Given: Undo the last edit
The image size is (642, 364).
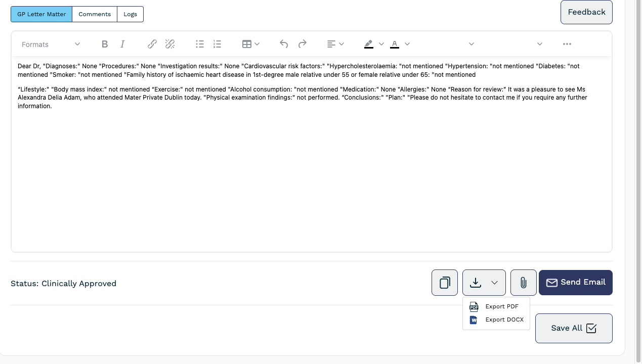Looking at the screenshot, I should pos(284,44).
